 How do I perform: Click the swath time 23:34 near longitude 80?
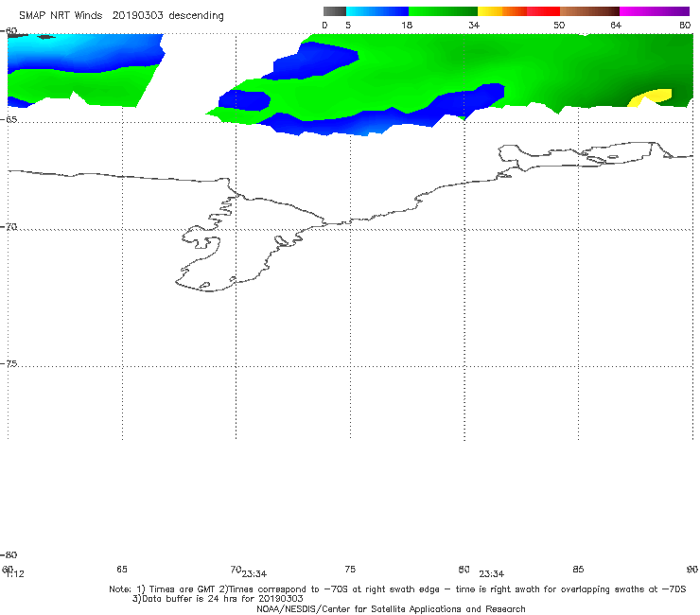point(492,574)
